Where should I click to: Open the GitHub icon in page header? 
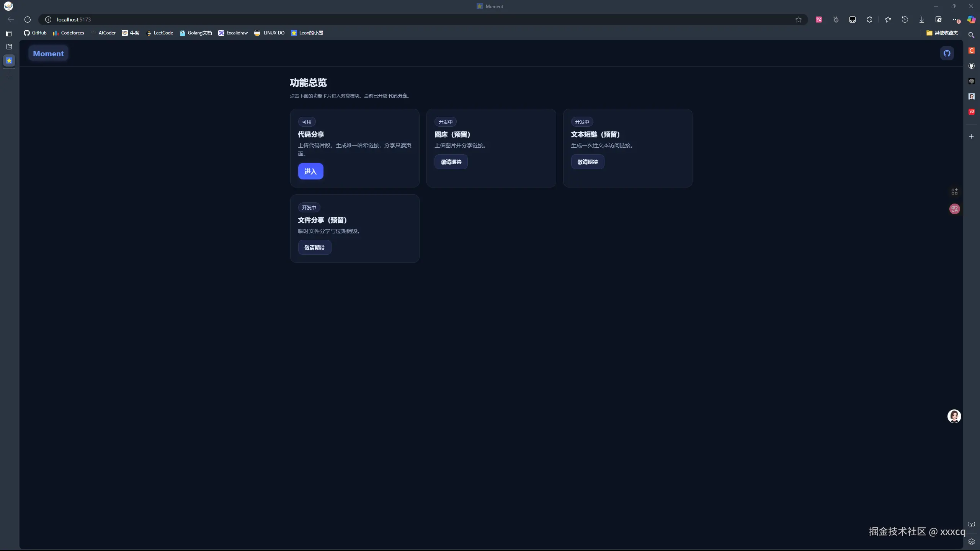[x=947, y=54]
